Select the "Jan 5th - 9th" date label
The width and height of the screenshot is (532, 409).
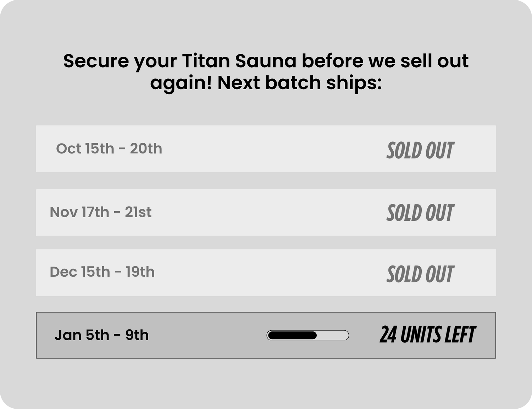(101, 335)
